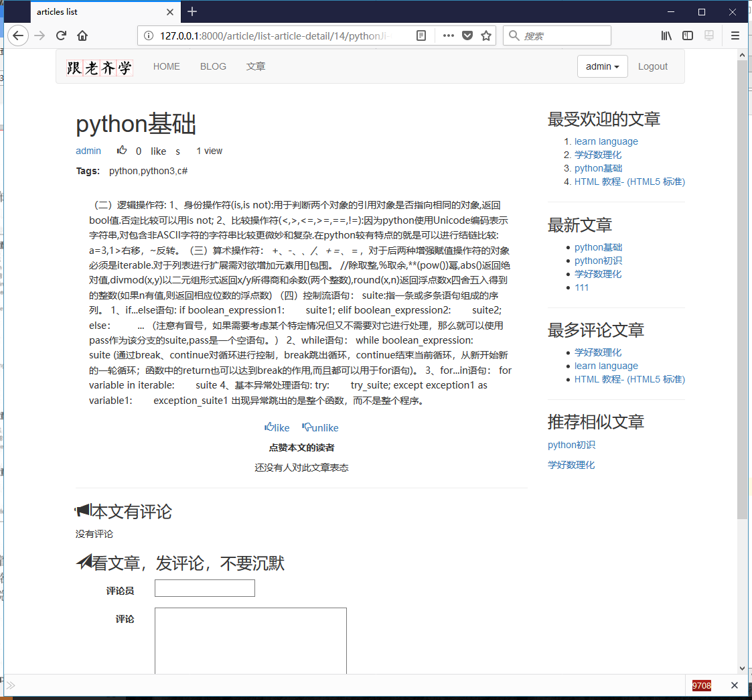Open the admin dropdown menu
The image size is (752, 700).
coord(603,66)
